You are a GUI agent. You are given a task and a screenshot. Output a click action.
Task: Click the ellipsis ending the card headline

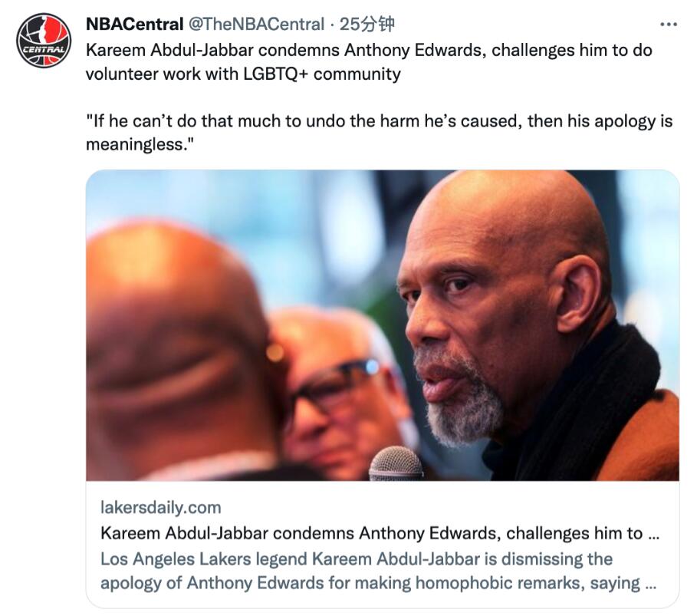pyautogui.click(x=653, y=533)
